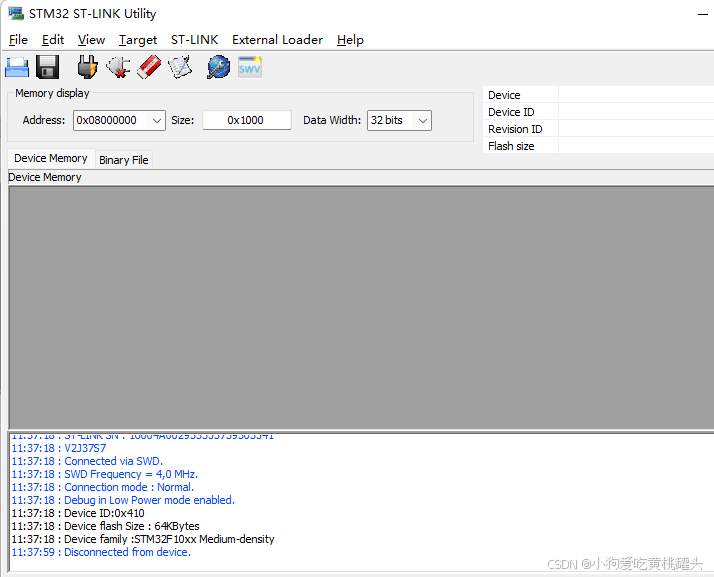Open the View menu
This screenshot has height=577, width=714.
pos(91,40)
